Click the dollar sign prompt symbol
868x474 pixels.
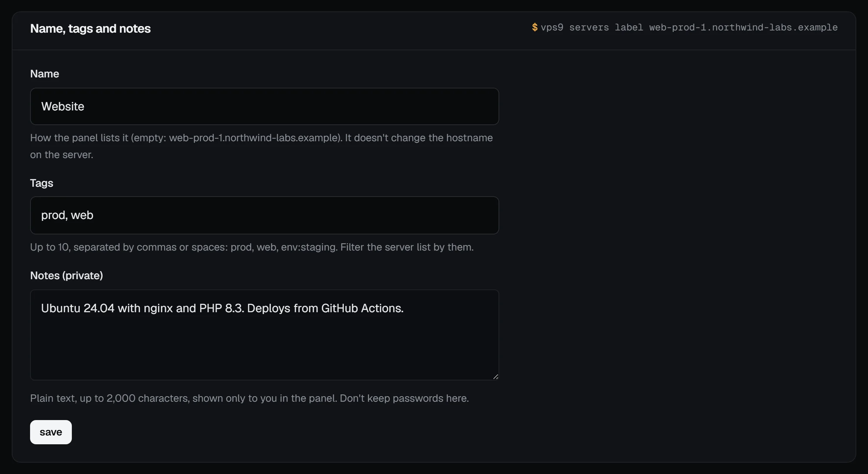[x=535, y=28]
